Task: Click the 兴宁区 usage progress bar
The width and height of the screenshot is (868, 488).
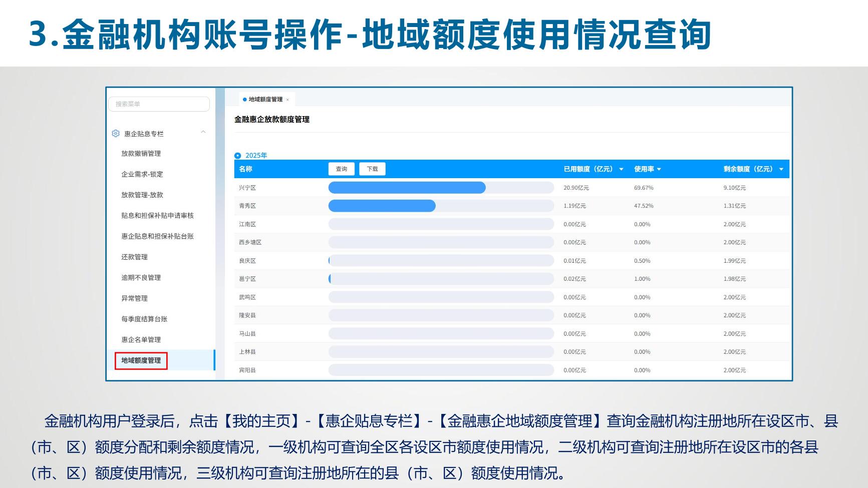Action: pos(441,188)
